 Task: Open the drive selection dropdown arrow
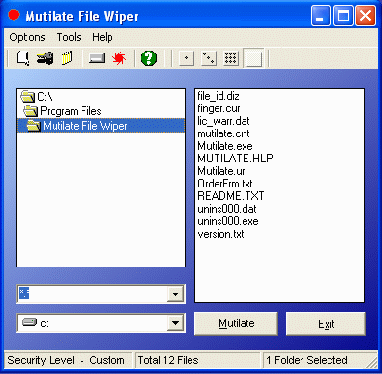tap(175, 323)
